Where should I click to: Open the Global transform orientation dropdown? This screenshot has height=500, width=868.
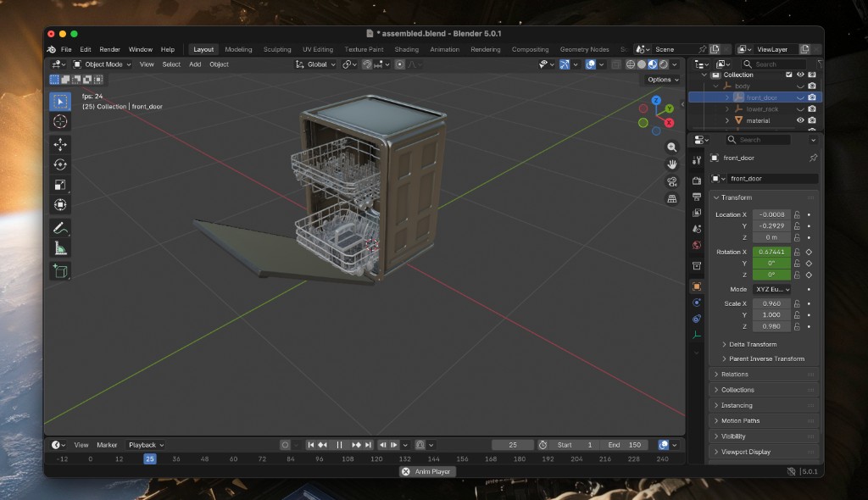(315, 64)
